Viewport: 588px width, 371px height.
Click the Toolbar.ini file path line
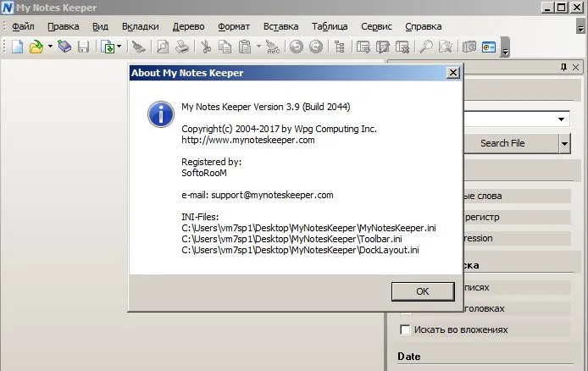point(291,239)
